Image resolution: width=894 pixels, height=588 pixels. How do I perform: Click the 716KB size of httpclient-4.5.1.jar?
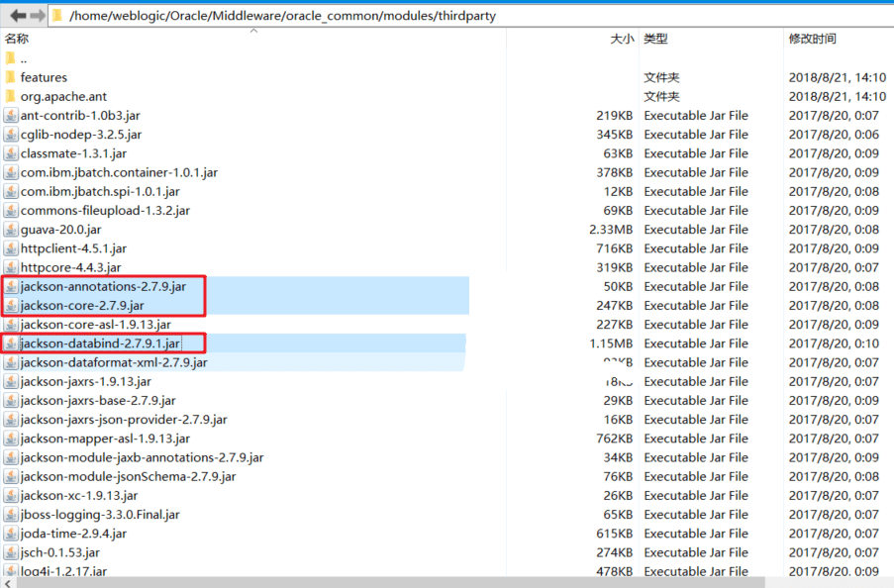coord(615,248)
